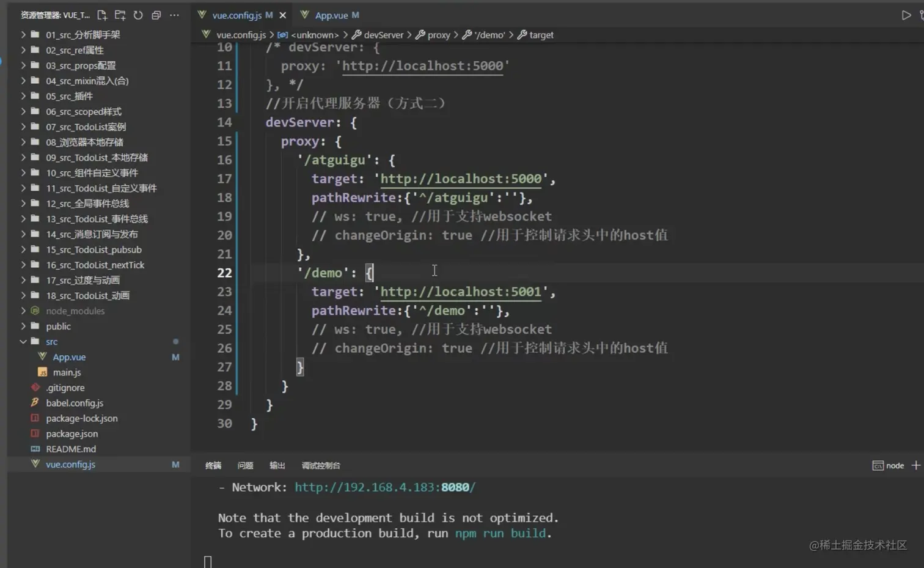The width and height of the screenshot is (924, 568).
Task: Open package.json from the explorer
Action: coord(71,433)
